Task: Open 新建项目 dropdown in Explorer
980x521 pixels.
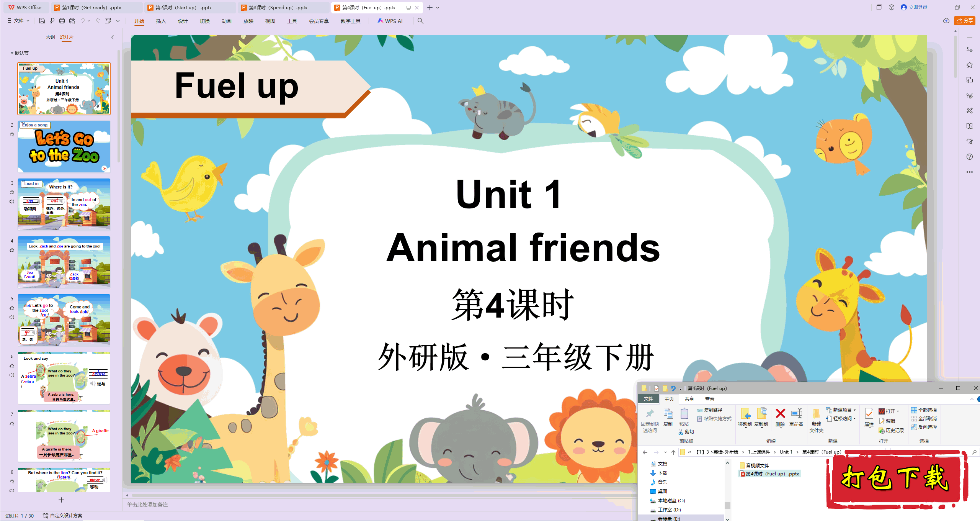Action: (x=841, y=410)
